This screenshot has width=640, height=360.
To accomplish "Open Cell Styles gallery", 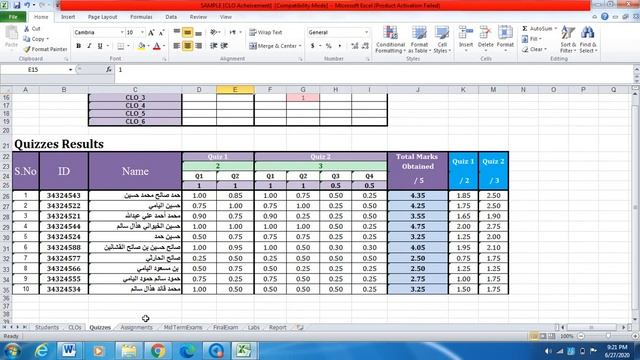I will [442, 40].
